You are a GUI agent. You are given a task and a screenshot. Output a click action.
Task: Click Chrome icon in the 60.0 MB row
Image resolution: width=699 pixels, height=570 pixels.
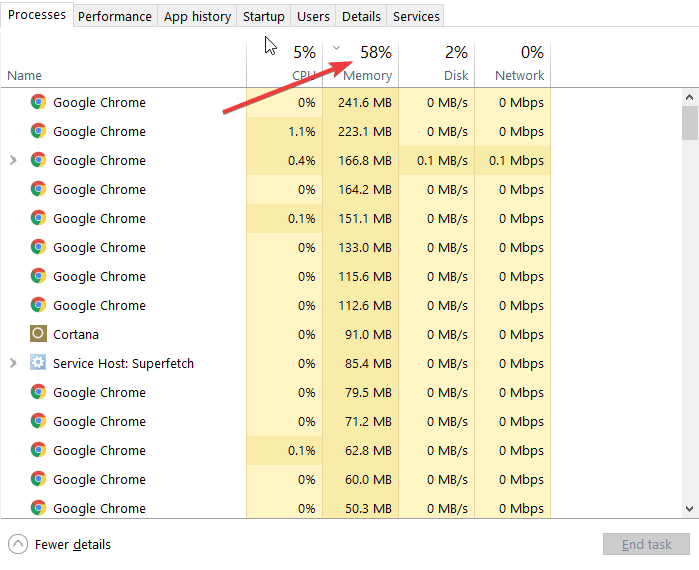point(38,478)
